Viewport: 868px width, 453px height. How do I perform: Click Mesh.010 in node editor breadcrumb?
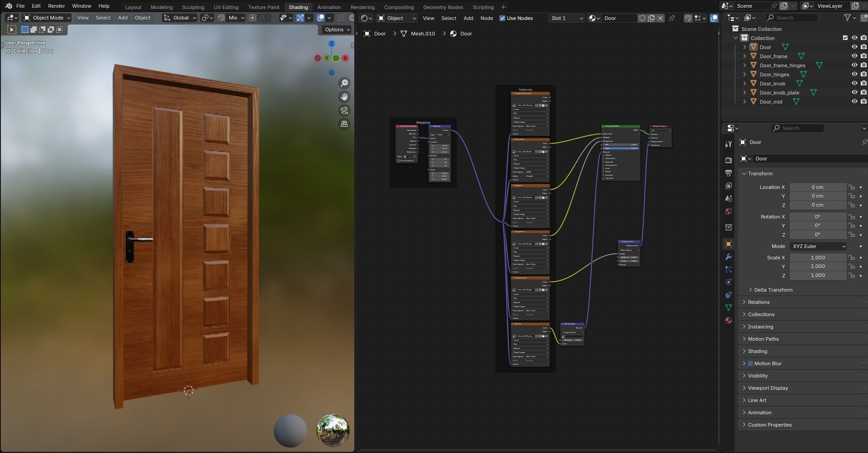tap(422, 34)
